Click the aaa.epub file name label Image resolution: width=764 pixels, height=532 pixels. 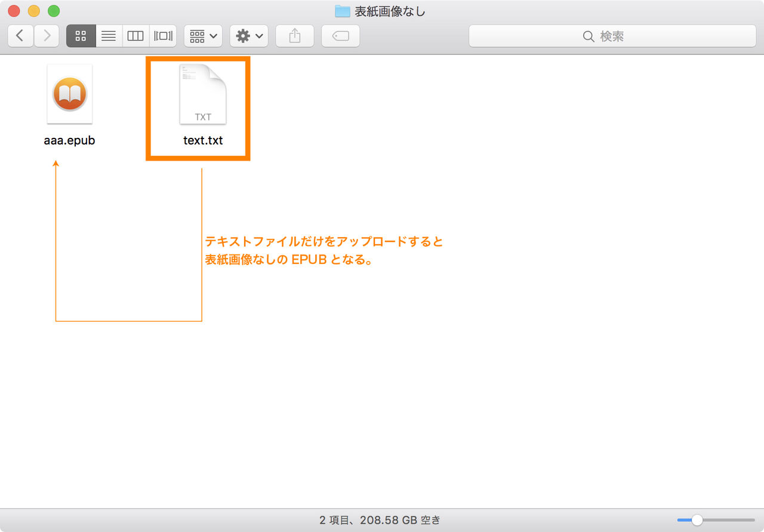[x=70, y=141]
